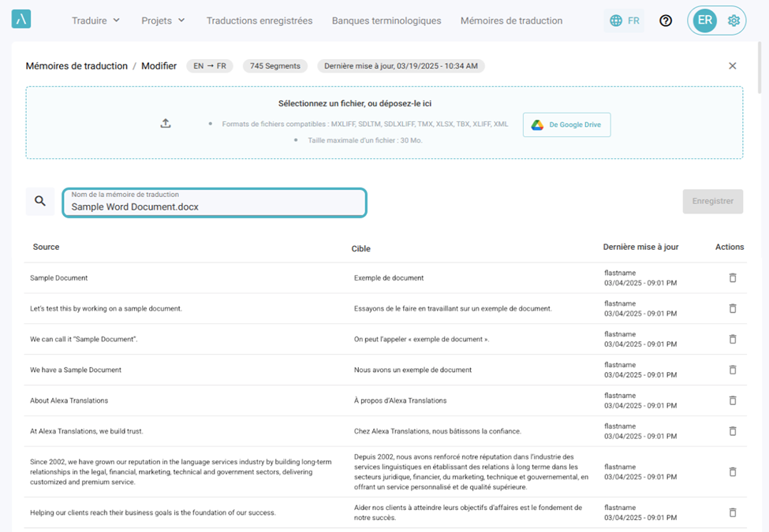769x532 pixels.
Task: Select source 'At Alexa Translations, we build trust.'
Action: point(87,431)
